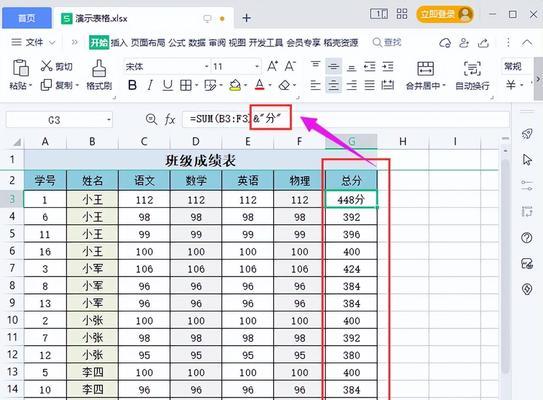Click the Paste icon

[20, 68]
